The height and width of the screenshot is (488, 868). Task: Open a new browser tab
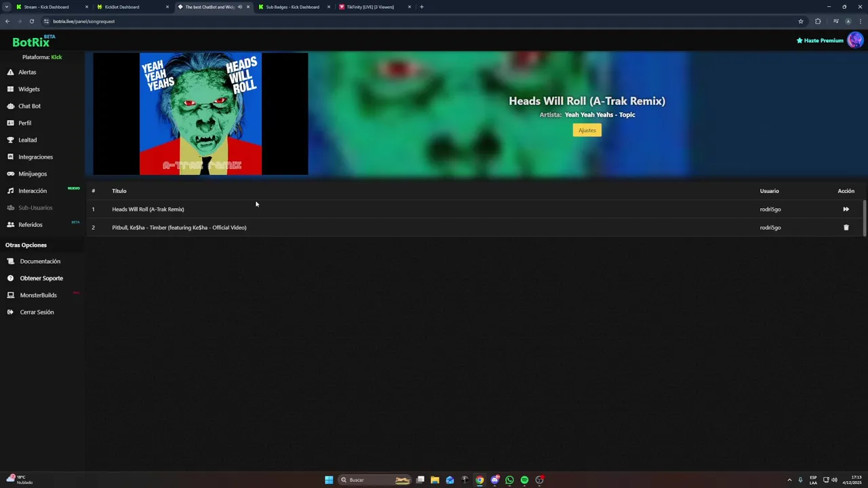click(x=421, y=7)
